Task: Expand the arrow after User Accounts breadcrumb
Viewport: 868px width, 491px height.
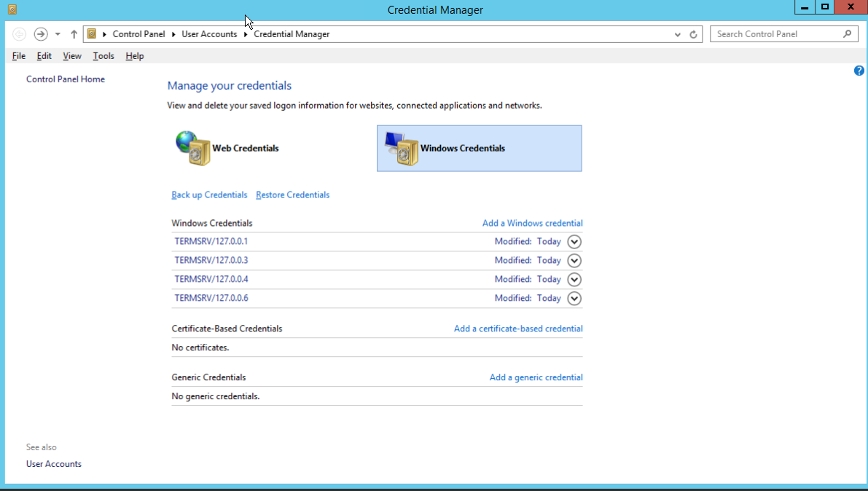Action: (245, 34)
